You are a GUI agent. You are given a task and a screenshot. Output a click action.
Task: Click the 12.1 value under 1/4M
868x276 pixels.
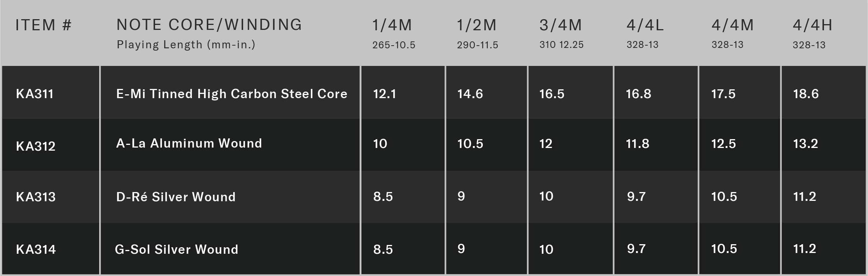click(384, 94)
